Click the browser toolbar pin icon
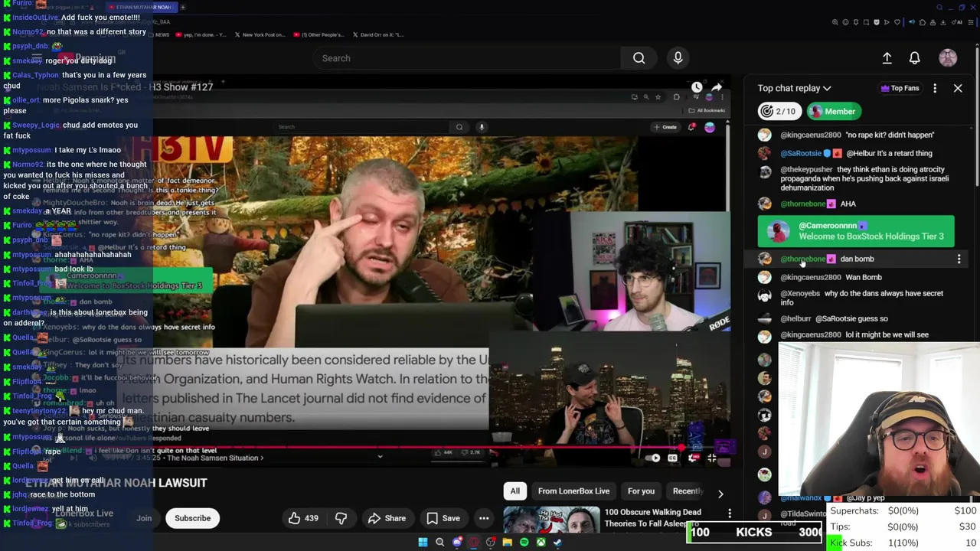 [856, 22]
